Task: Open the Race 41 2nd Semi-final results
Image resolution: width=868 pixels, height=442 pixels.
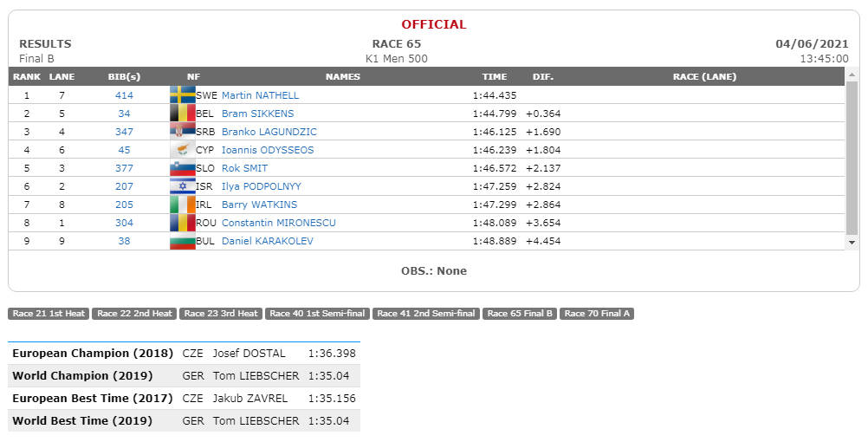Action: [x=425, y=314]
